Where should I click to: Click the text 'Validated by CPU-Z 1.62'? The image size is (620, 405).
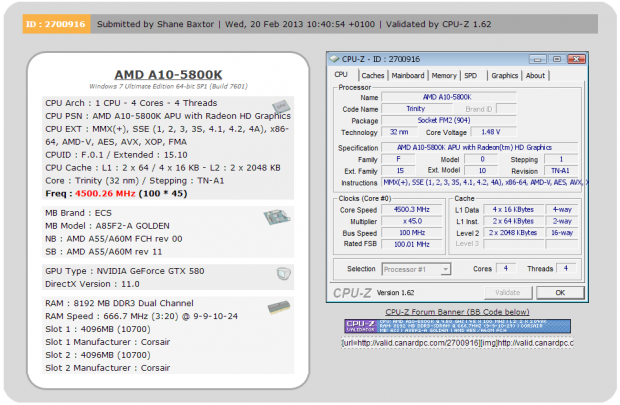click(x=439, y=24)
